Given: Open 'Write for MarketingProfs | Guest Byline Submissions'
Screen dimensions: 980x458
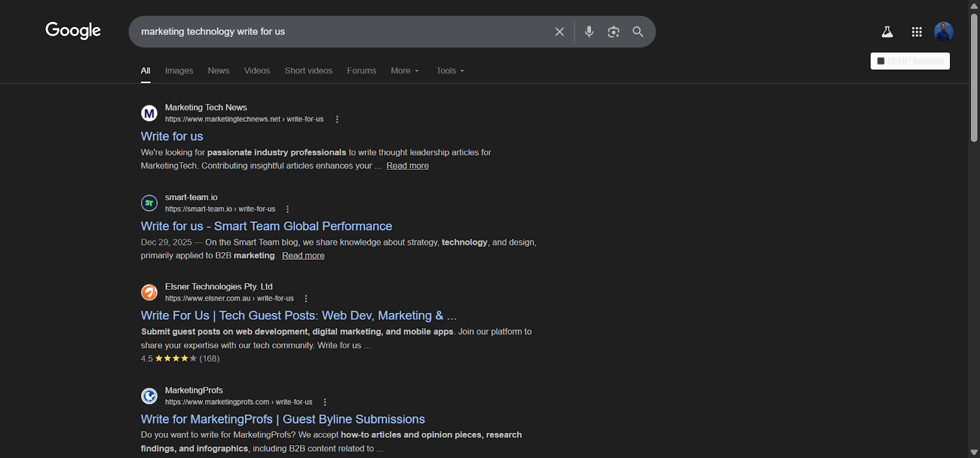Looking at the screenshot, I should (x=283, y=419).
